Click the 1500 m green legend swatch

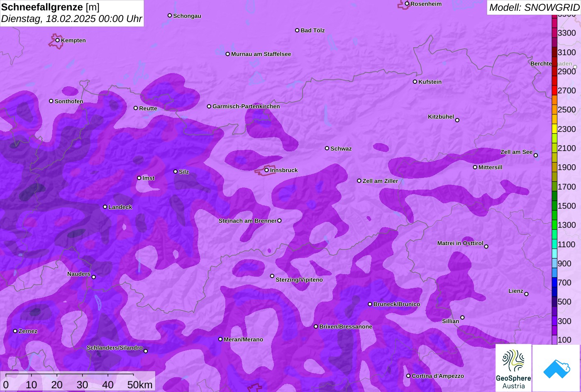(x=554, y=206)
